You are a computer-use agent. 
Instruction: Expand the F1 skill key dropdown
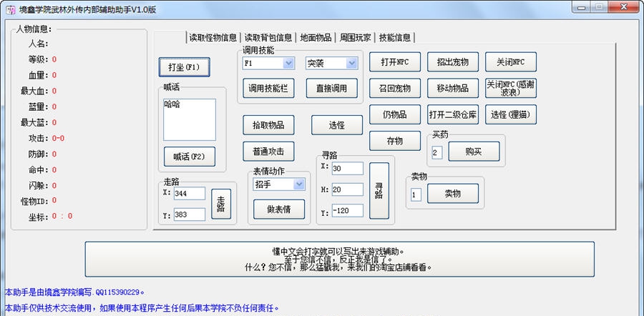(x=289, y=63)
